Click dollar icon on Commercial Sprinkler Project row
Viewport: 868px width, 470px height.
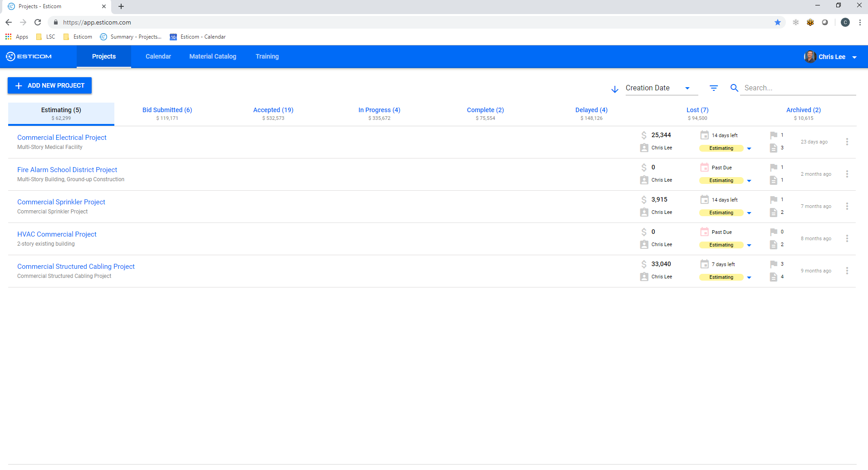tap(644, 200)
